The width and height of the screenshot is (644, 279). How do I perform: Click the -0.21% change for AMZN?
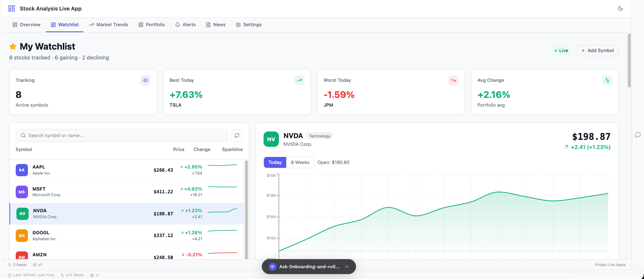[x=192, y=255]
